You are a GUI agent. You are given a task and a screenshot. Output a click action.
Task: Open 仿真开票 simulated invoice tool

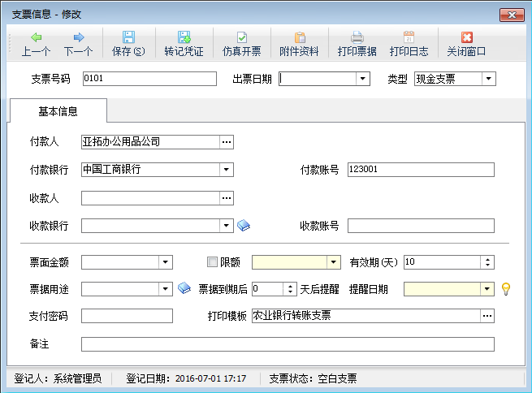[x=241, y=43]
